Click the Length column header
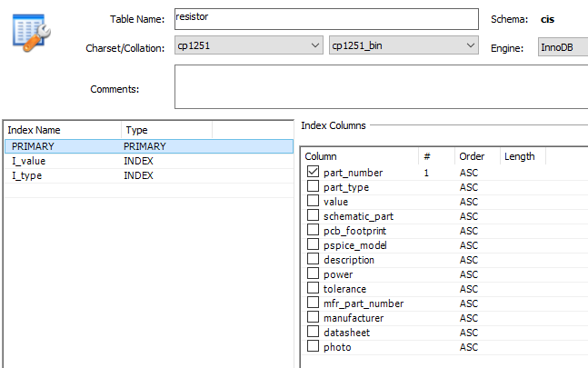The image size is (588, 368). [520, 156]
